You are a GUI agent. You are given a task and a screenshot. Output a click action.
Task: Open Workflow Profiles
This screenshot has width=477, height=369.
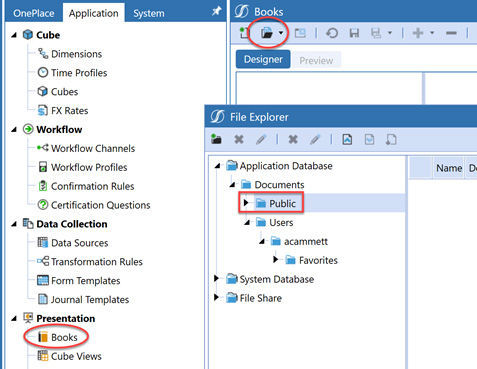point(89,167)
